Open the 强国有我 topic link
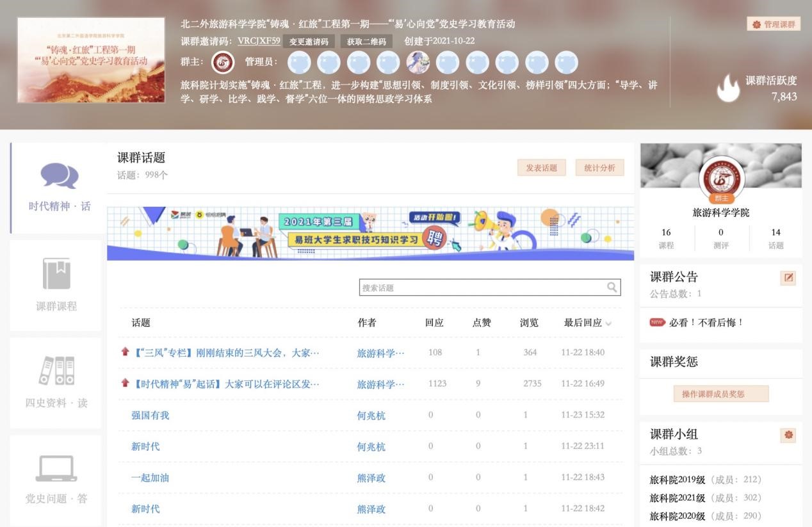The image size is (812, 527). (x=150, y=415)
